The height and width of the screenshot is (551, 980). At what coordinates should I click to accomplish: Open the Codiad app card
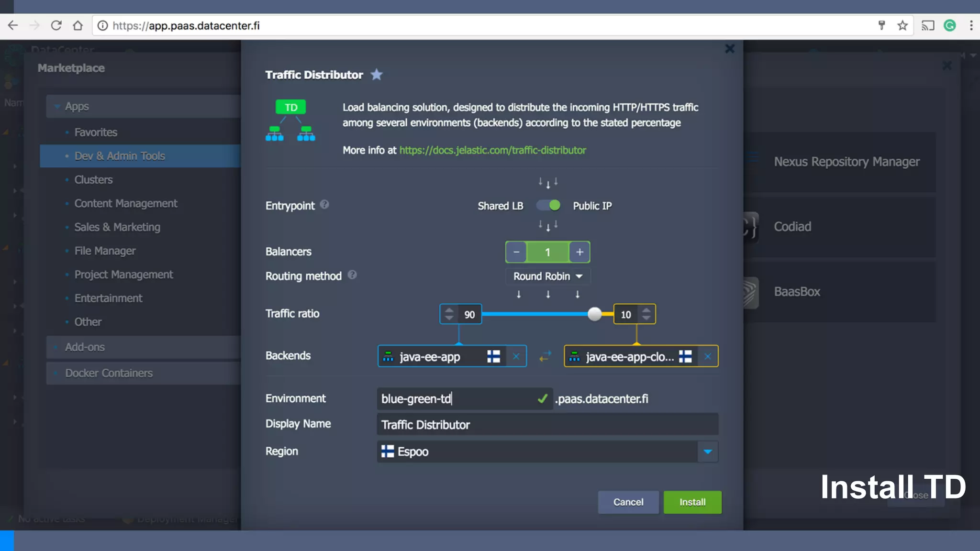point(840,227)
